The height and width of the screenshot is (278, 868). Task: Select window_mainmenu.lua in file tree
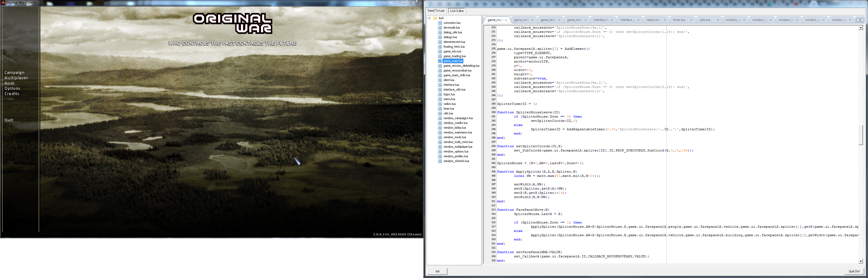click(x=458, y=132)
